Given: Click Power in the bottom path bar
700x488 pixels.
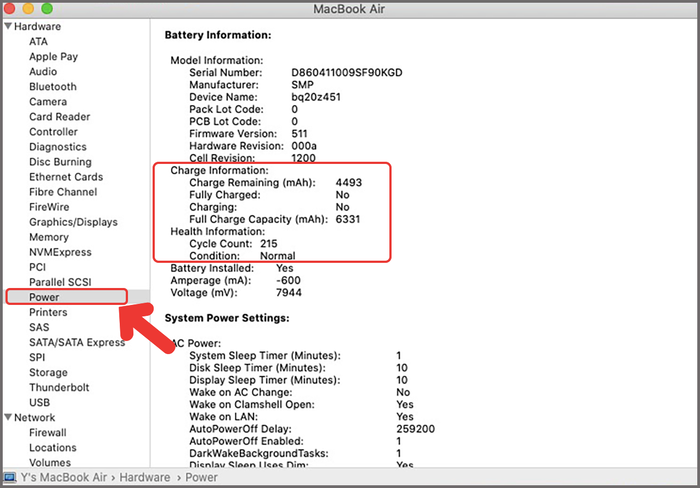Looking at the screenshot, I should click(x=201, y=477).
